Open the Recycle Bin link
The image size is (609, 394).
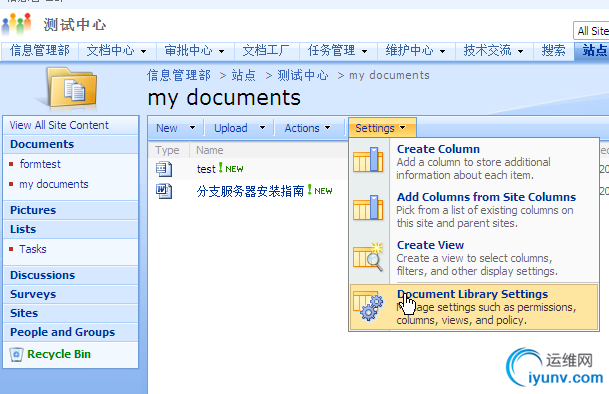tap(59, 354)
